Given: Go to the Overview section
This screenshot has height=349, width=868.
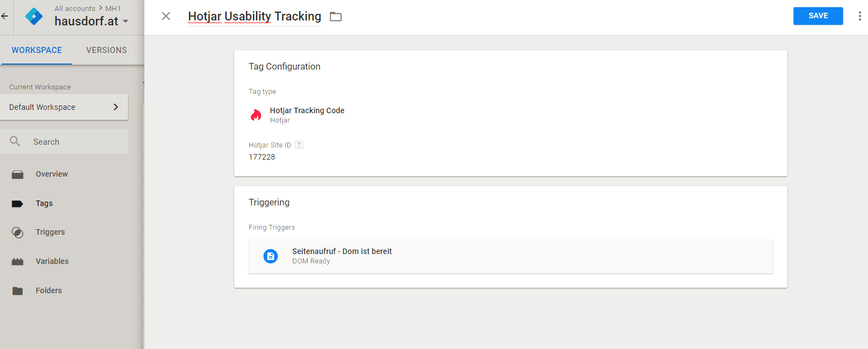Looking at the screenshot, I should 52,174.
